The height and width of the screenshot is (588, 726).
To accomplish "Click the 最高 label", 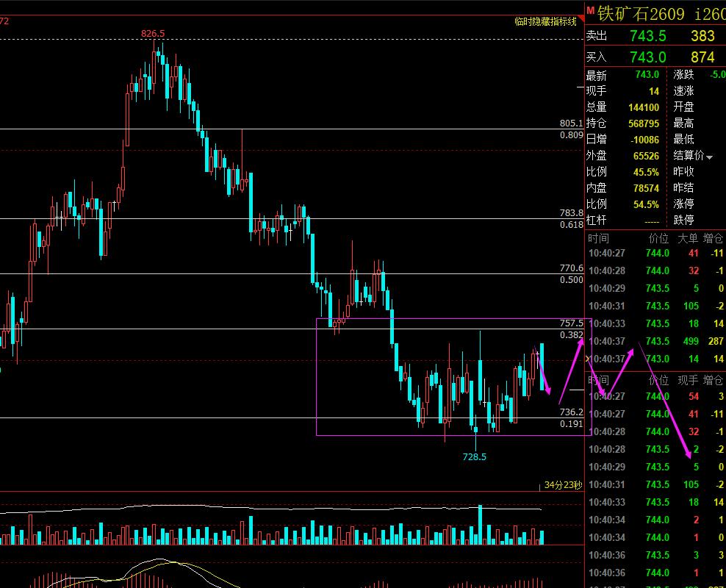I will 683,123.
